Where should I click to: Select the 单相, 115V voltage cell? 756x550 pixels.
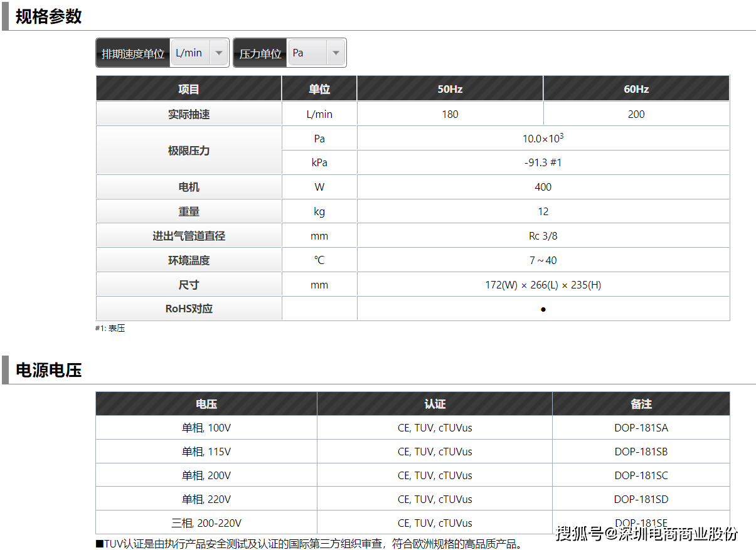pos(206,452)
